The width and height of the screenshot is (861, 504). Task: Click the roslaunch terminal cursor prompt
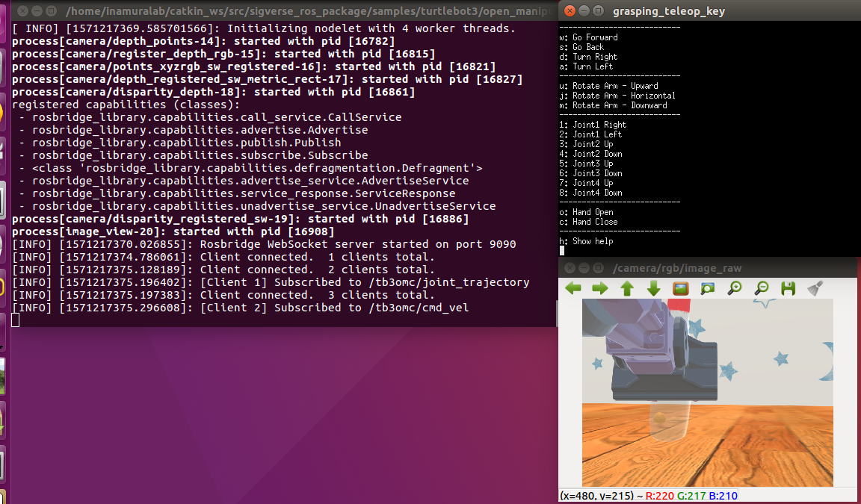coord(16,320)
